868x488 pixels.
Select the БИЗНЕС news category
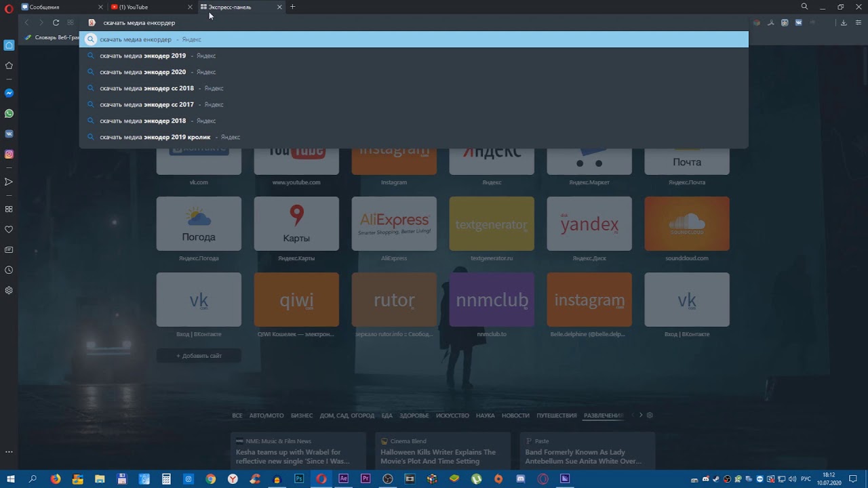click(x=302, y=415)
